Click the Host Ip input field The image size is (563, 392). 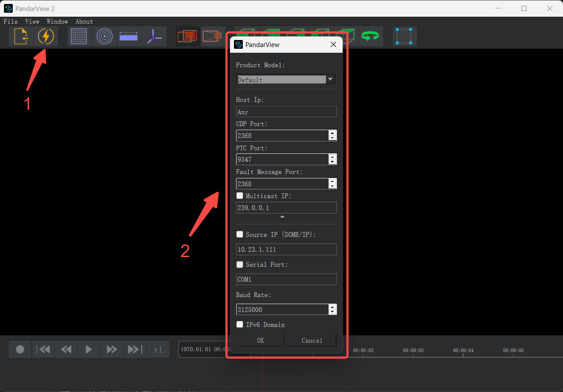(286, 112)
